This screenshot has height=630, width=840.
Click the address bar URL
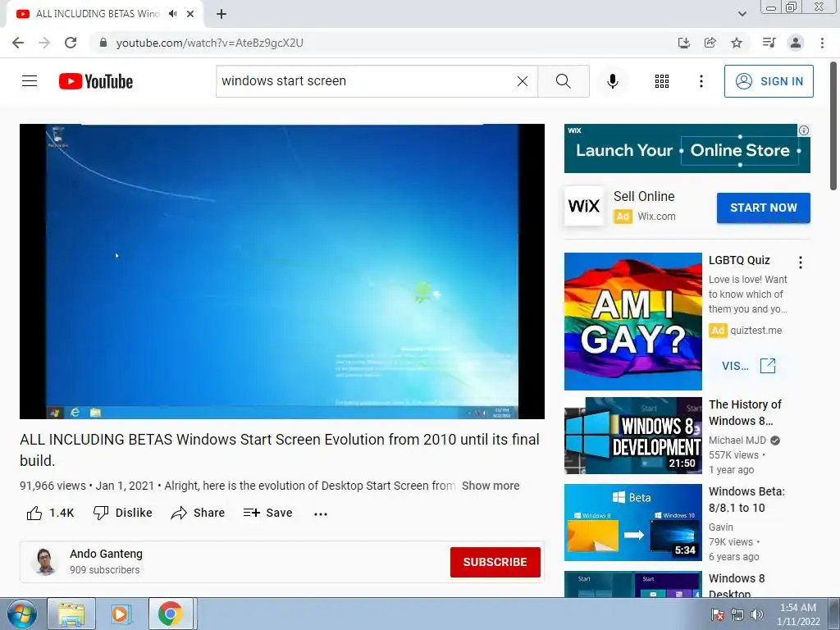click(209, 43)
